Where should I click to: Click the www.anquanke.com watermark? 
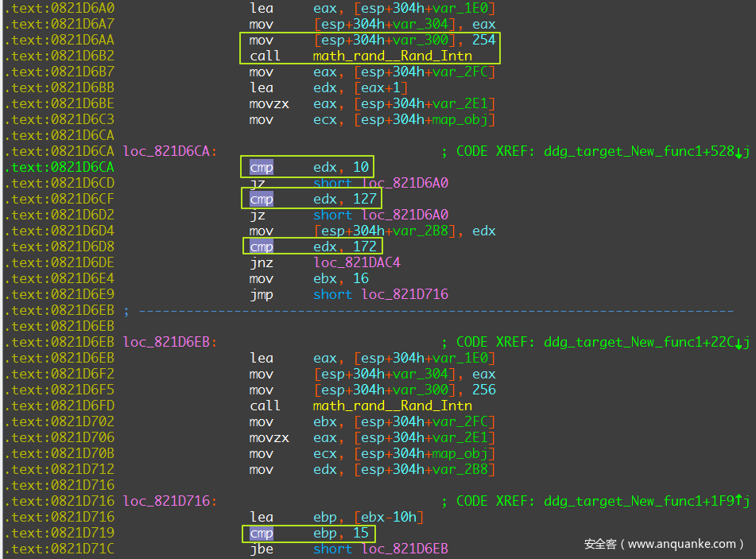pyautogui.click(x=664, y=544)
